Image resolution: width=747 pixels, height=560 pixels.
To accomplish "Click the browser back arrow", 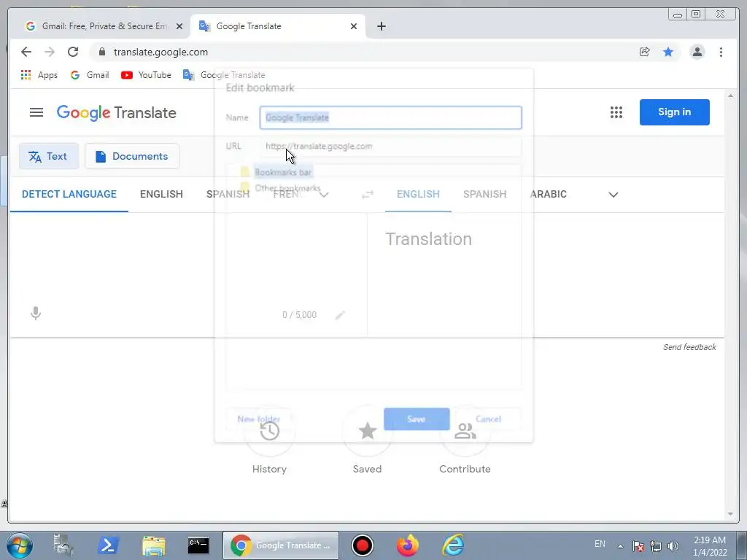I will (x=26, y=52).
